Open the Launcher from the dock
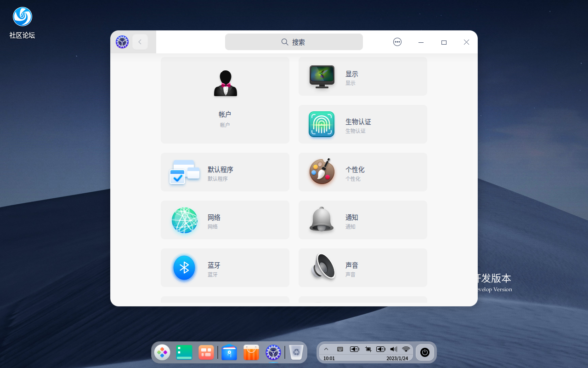The height and width of the screenshot is (368, 588). tap(162, 352)
